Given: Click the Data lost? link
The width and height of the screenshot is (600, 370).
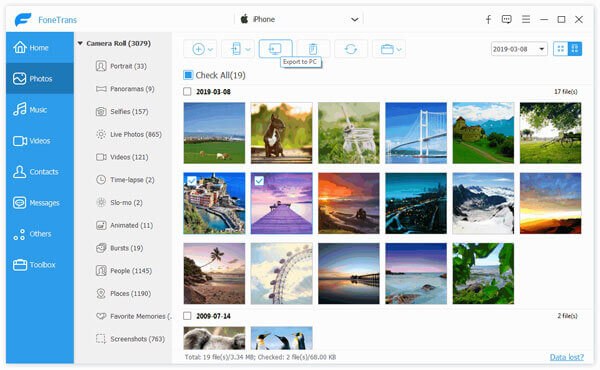Looking at the screenshot, I should pos(567,357).
